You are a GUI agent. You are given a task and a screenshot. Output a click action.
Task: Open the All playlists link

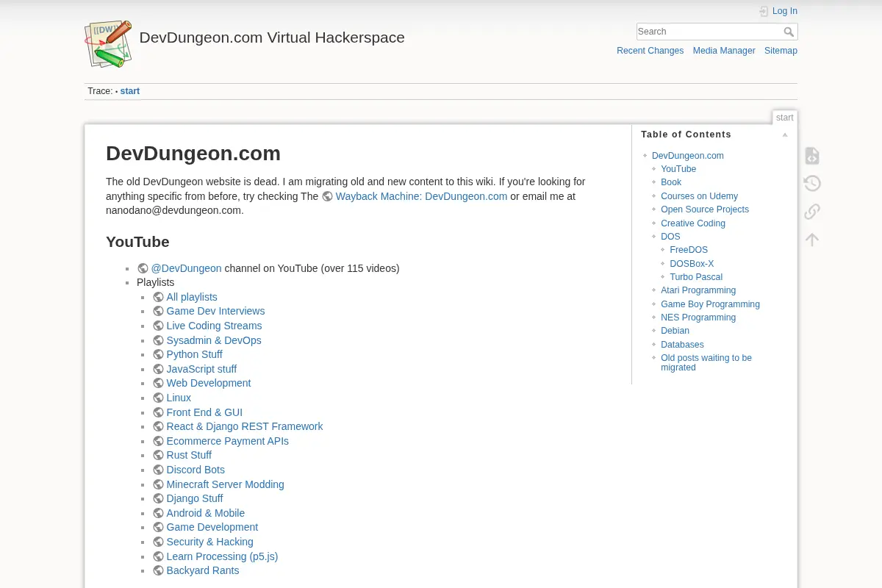(x=192, y=297)
